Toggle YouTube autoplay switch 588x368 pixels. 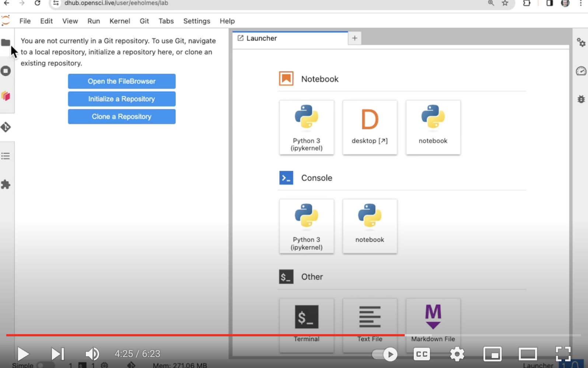(x=384, y=354)
